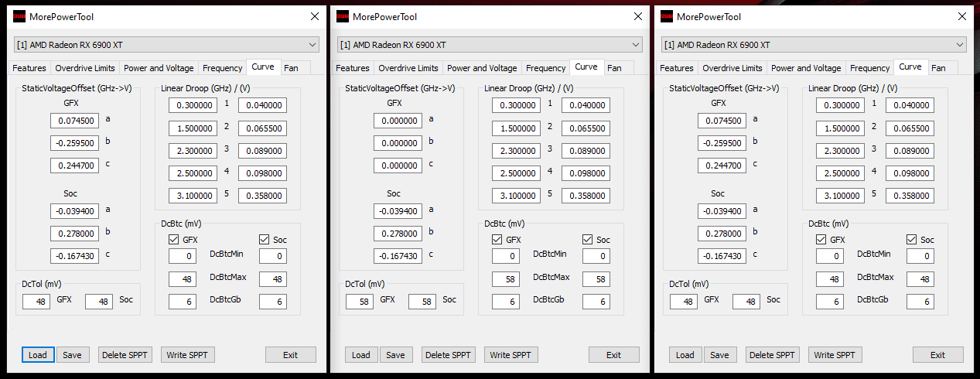Select Overdrive Limits tab in right window

pyautogui.click(x=732, y=68)
